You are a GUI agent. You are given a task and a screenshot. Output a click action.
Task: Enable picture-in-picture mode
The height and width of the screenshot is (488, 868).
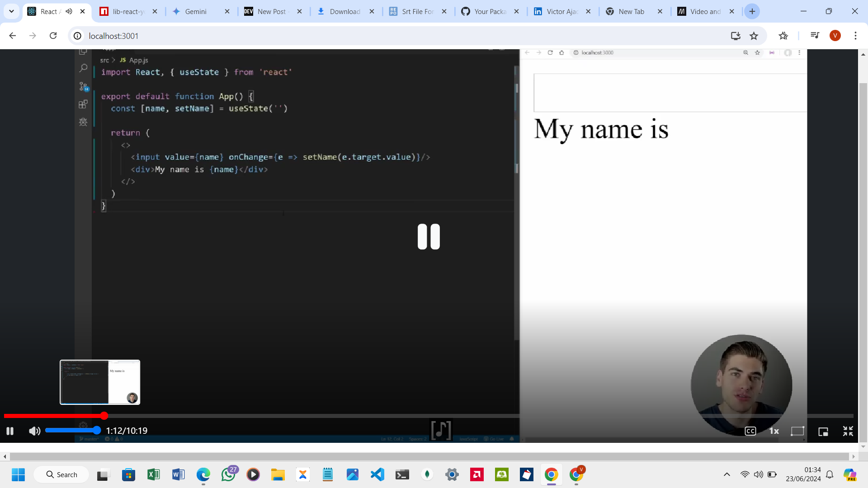coord(823,432)
